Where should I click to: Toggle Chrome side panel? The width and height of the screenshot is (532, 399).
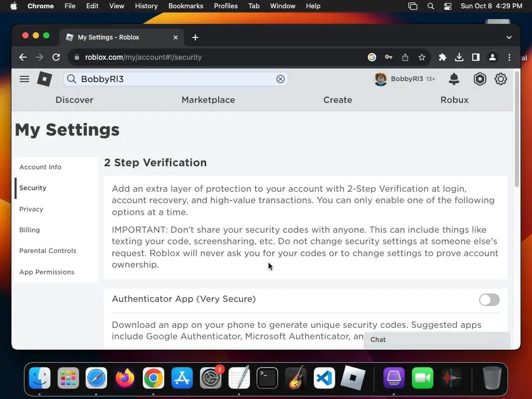point(476,57)
